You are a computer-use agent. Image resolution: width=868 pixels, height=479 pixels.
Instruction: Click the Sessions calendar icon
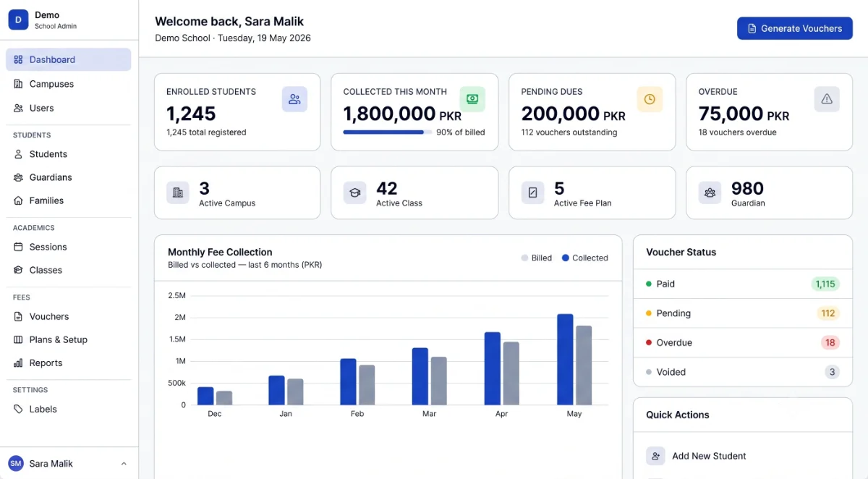(x=18, y=247)
